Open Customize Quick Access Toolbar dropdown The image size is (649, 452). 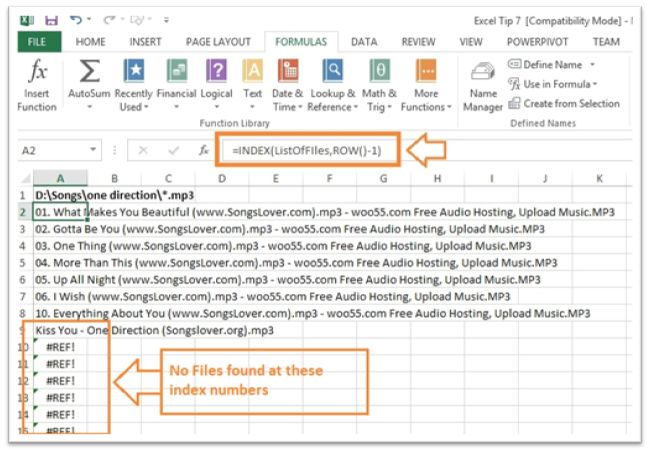click(166, 20)
